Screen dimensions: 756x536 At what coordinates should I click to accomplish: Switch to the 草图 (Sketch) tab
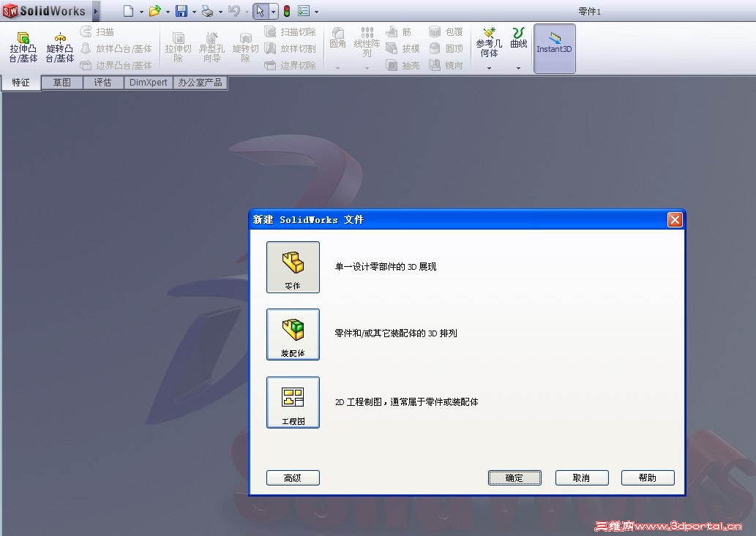tap(61, 83)
